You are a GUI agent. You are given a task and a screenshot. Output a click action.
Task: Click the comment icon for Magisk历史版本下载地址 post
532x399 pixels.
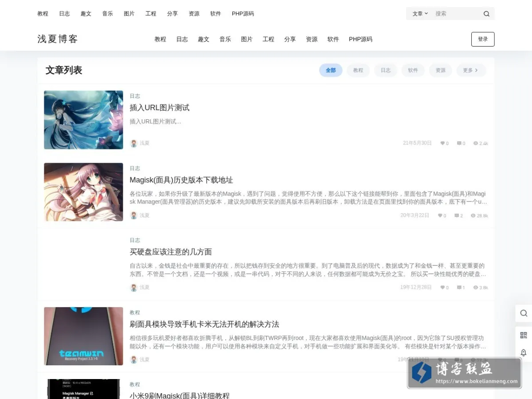(457, 215)
